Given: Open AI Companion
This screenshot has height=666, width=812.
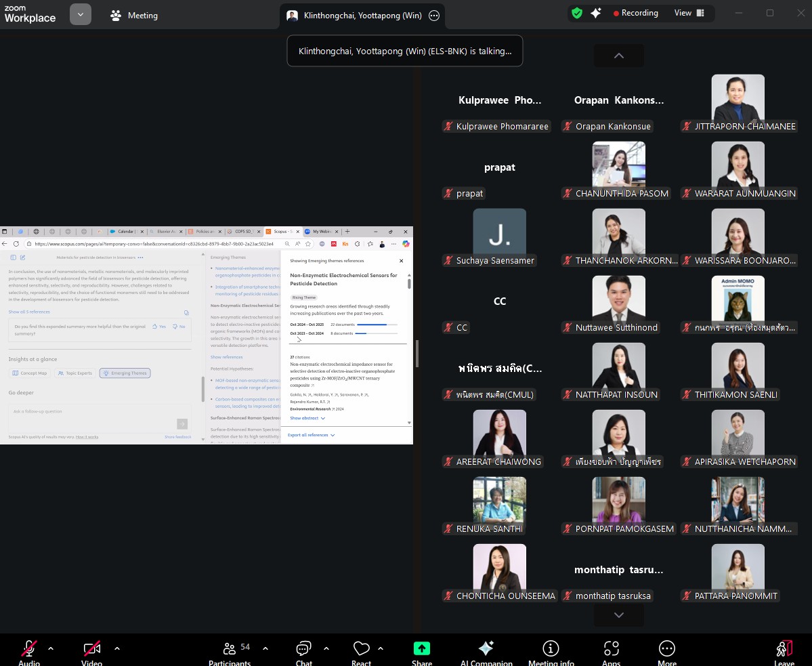Looking at the screenshot, I should tap(486, 649).
